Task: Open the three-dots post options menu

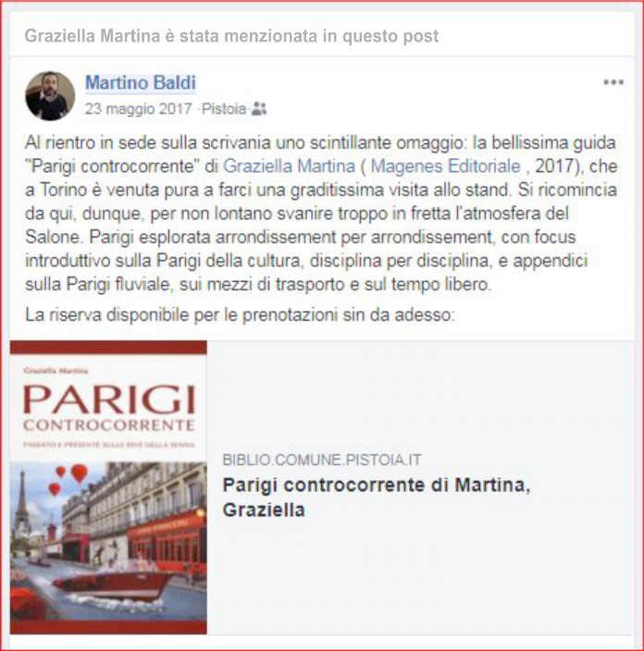Action: coord(613,82)
